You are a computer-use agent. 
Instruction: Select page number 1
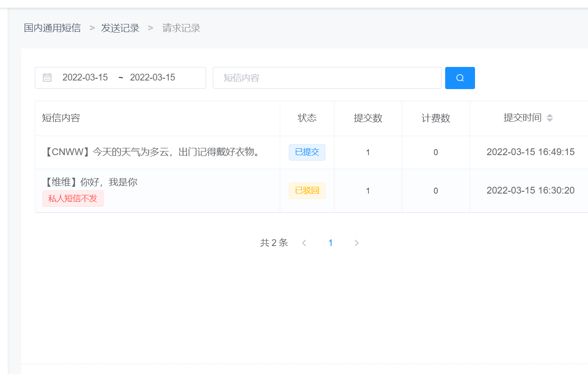[x=330, y=243]
